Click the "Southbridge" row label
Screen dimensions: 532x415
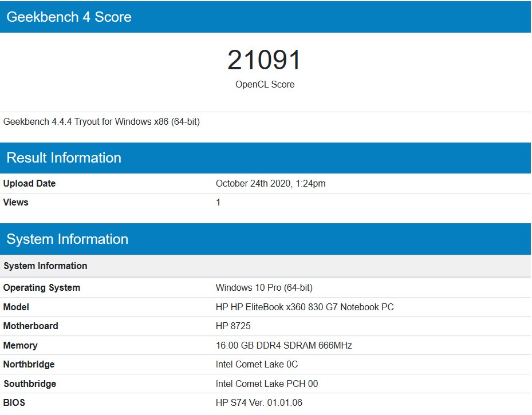(x=30, y=384)
